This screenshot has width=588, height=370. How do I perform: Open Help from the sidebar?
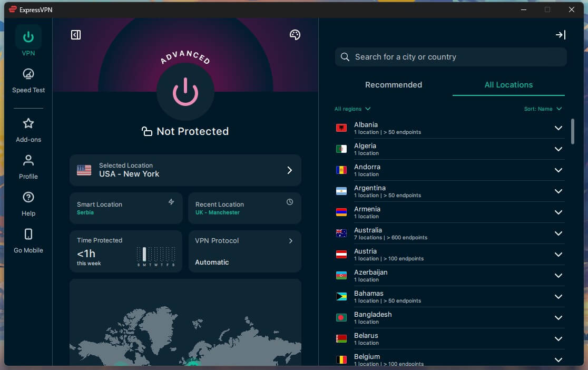click(x=28, y=204)
